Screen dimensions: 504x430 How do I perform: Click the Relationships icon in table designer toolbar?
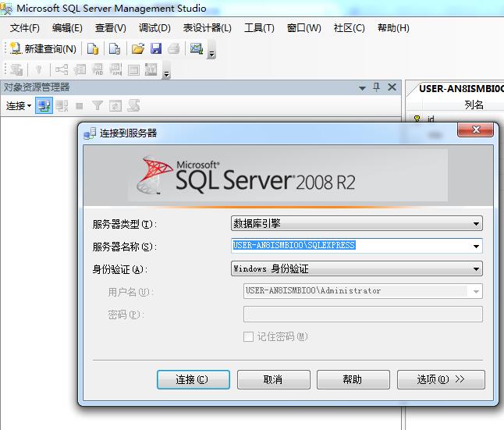pos(62,69)
